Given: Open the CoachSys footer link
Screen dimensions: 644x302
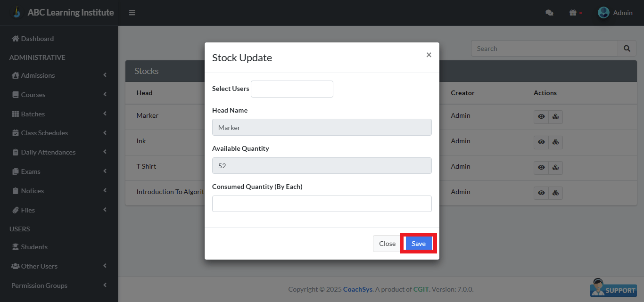Looking at the screenshot, I should (x=357, y=289).
